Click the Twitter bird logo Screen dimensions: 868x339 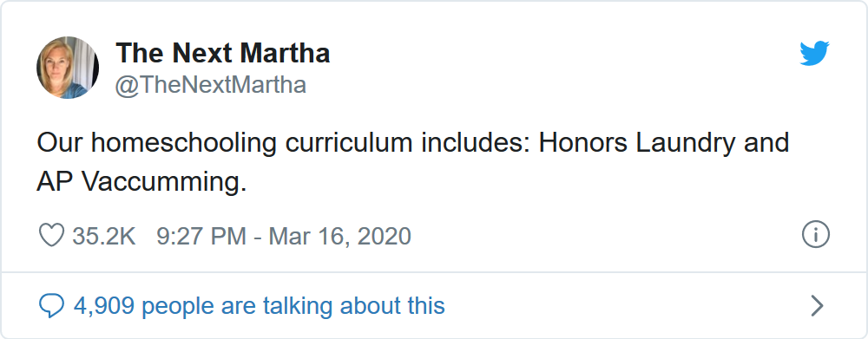pos(814,53)
